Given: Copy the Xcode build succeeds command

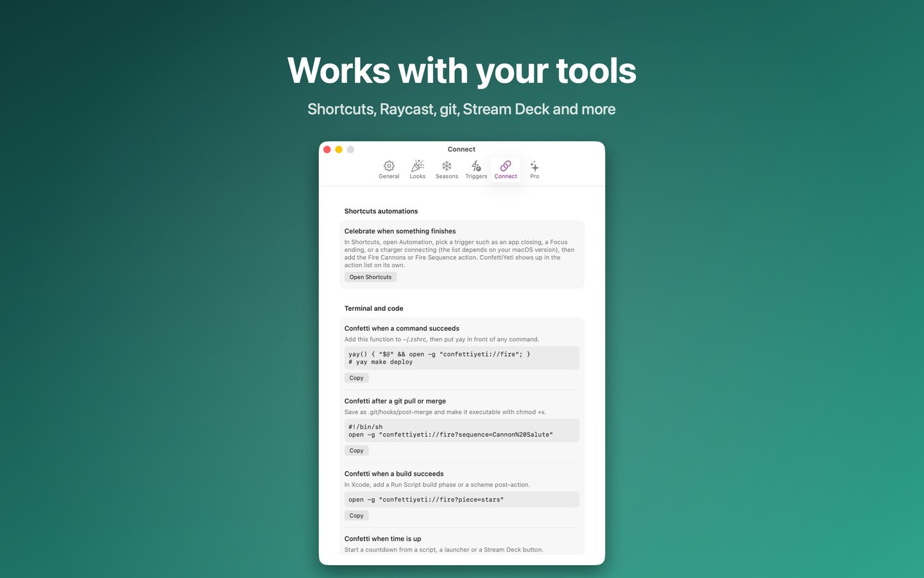Looking at the screenshot, I should [356, 515].
